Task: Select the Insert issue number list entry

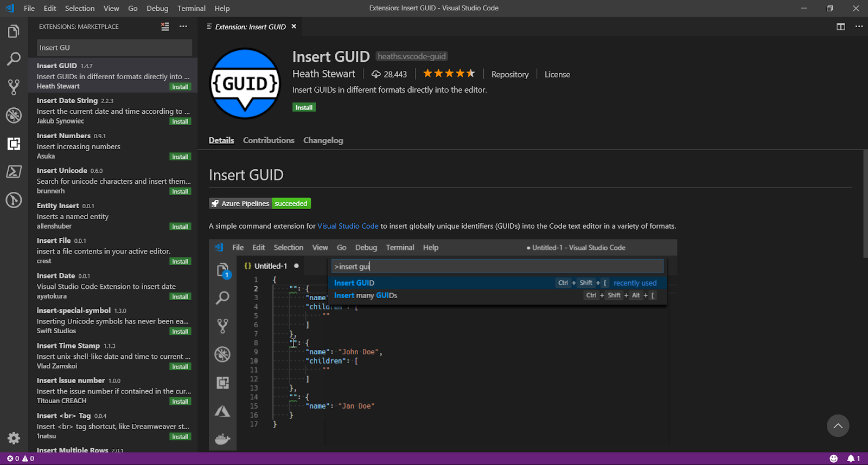Action: [113, 391]
